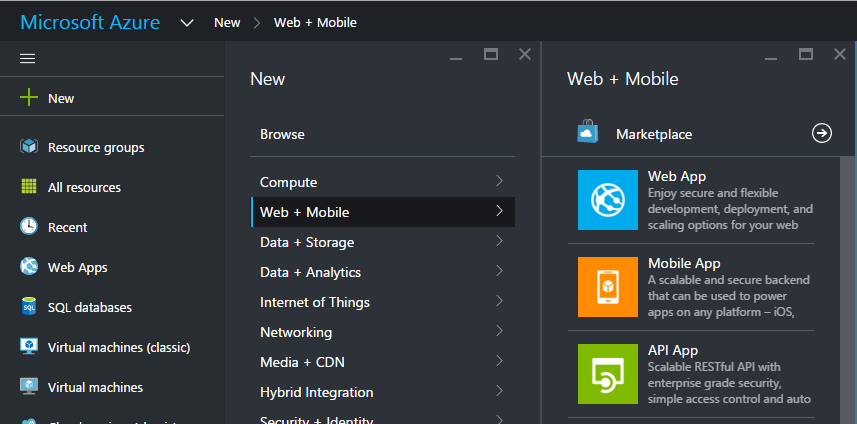The image size is (857, 424).
Task: Click New label in the left sidebar
Action: click(x=61, y=99)
